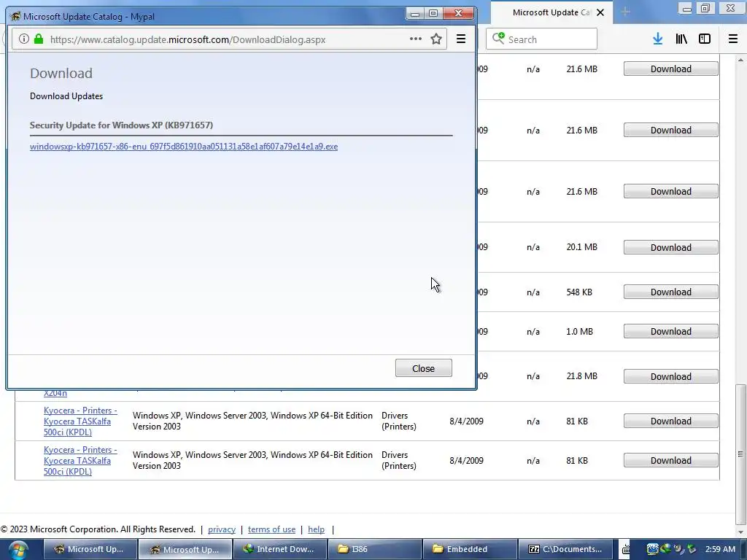Open the help link in the footer
Image resolution: width=747 pixels, height=560 pixels.
click(x=316, y=529)
